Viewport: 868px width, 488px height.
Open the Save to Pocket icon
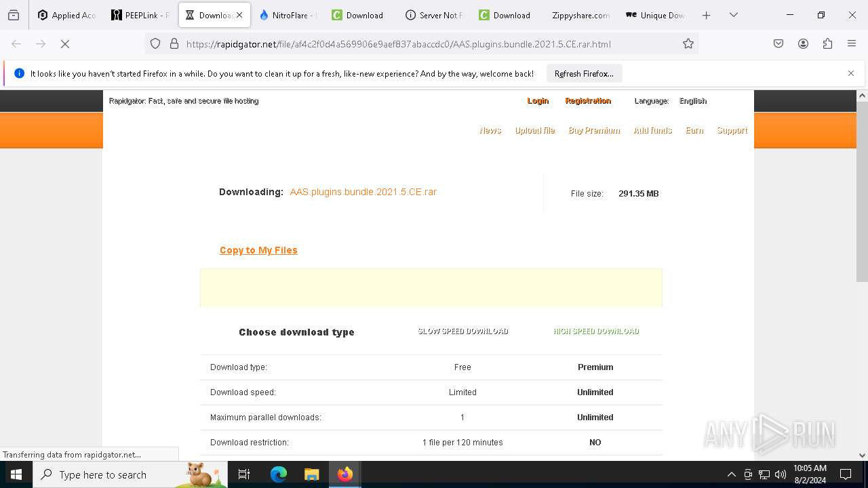pos(778,43)
